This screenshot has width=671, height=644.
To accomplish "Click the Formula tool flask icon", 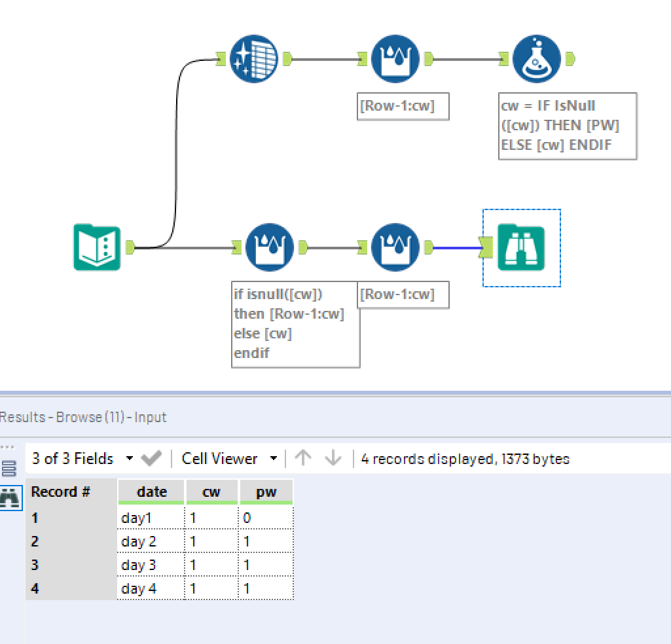I will (536, 59).
